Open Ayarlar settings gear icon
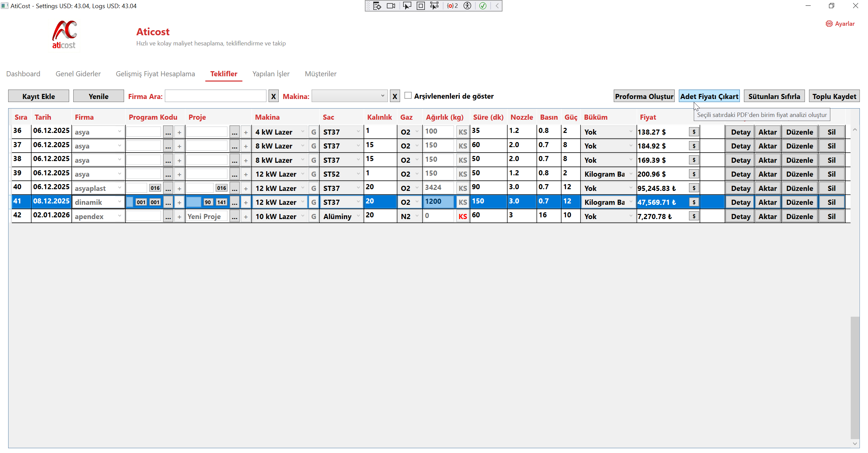Screen dimensions: 868x453 click(x=829, y=24)
